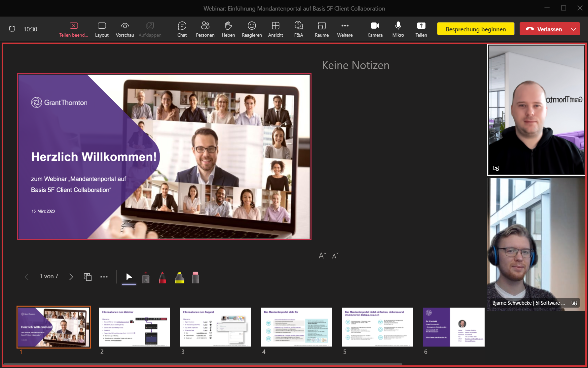Select the cursor pointer tool

pos(129,277)
